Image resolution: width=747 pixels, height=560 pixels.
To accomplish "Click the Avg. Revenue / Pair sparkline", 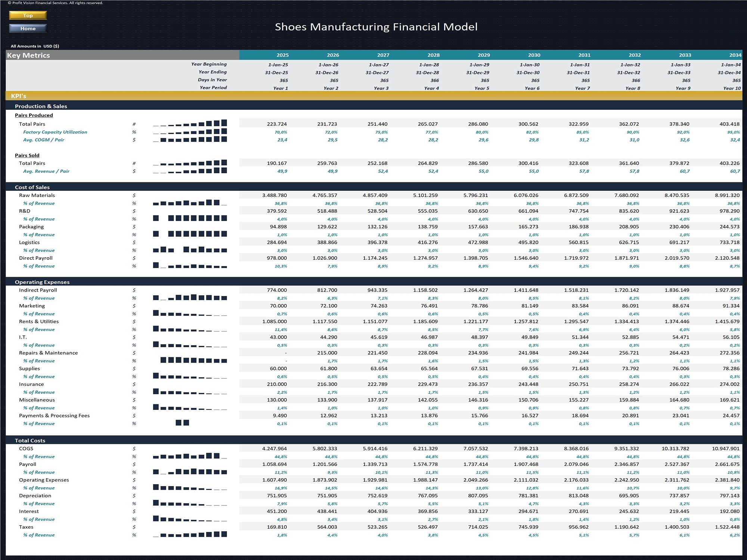I will click(190, 171).
